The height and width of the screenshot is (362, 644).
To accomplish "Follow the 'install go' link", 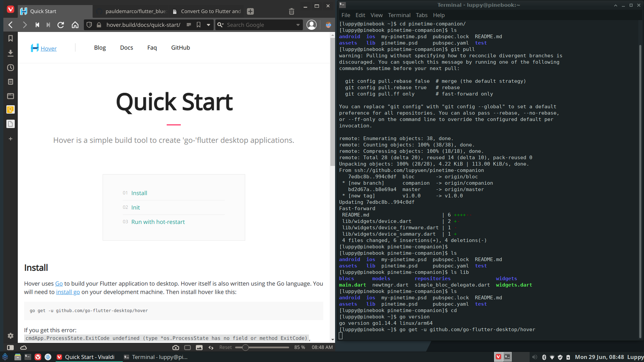I will 68,292.
